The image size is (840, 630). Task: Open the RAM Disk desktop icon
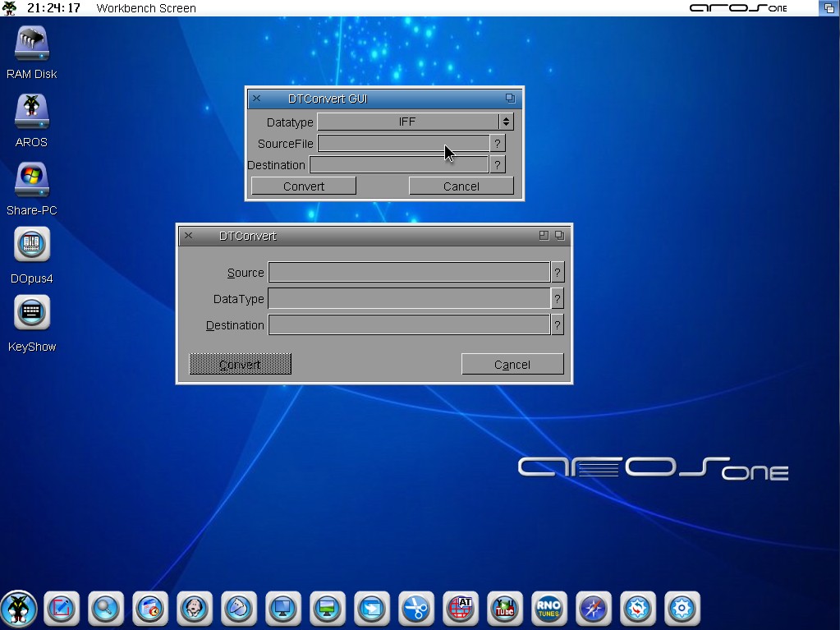pyautogui.click(x=31, y=44)
